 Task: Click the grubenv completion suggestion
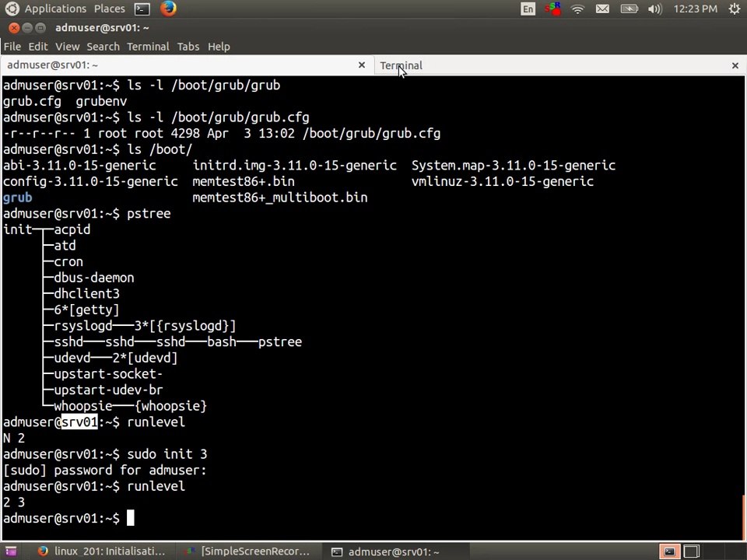[101, 101]
